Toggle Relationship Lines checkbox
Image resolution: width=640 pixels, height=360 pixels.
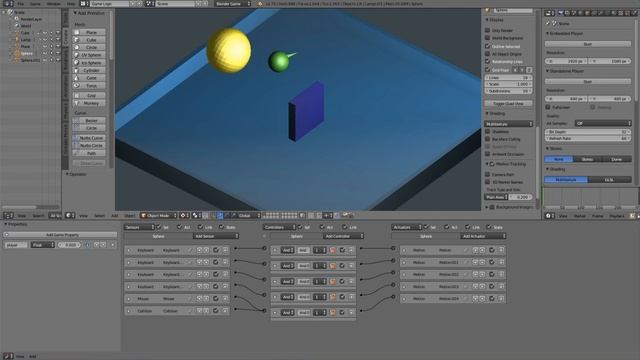pos(487,61)
